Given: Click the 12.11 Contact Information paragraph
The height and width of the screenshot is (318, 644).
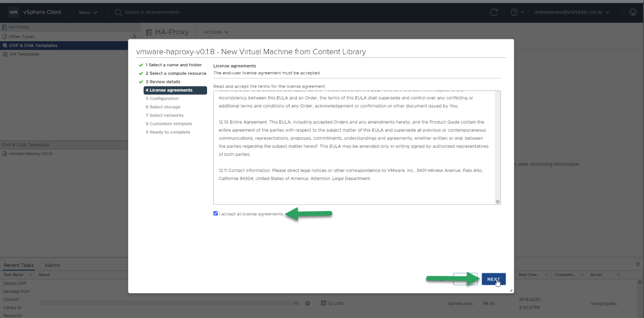Looking at the screenshot, I should 351,174.
